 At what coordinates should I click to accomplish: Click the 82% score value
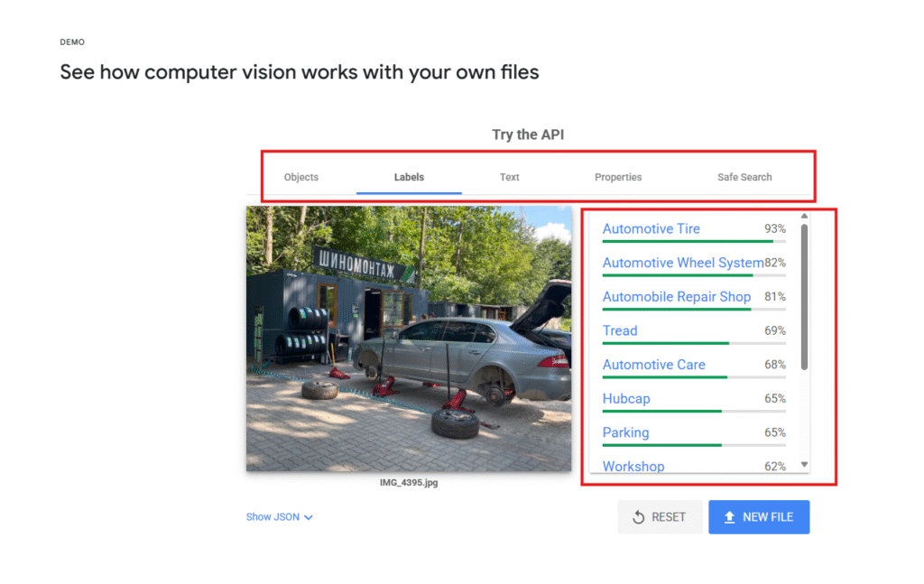pyautogui.click(x=775, y=263)
